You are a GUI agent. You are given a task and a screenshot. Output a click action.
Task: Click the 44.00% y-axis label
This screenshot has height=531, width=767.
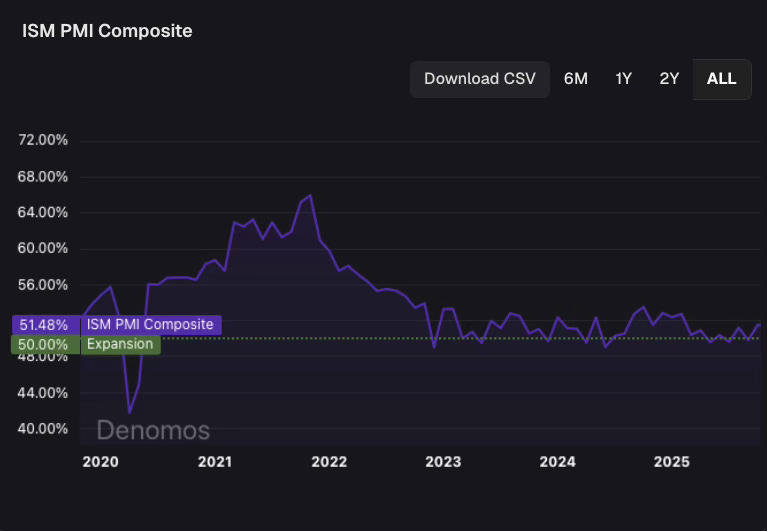click(43, 393)
